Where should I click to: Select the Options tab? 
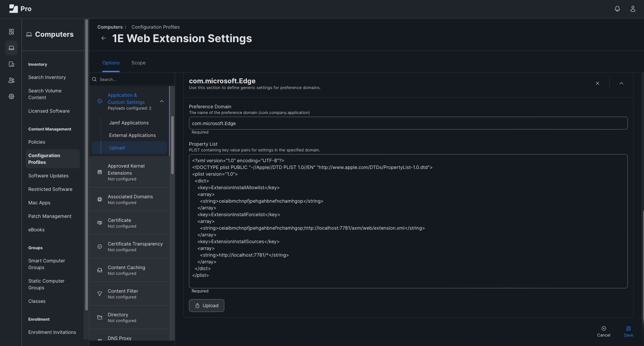tap(111, 63)
